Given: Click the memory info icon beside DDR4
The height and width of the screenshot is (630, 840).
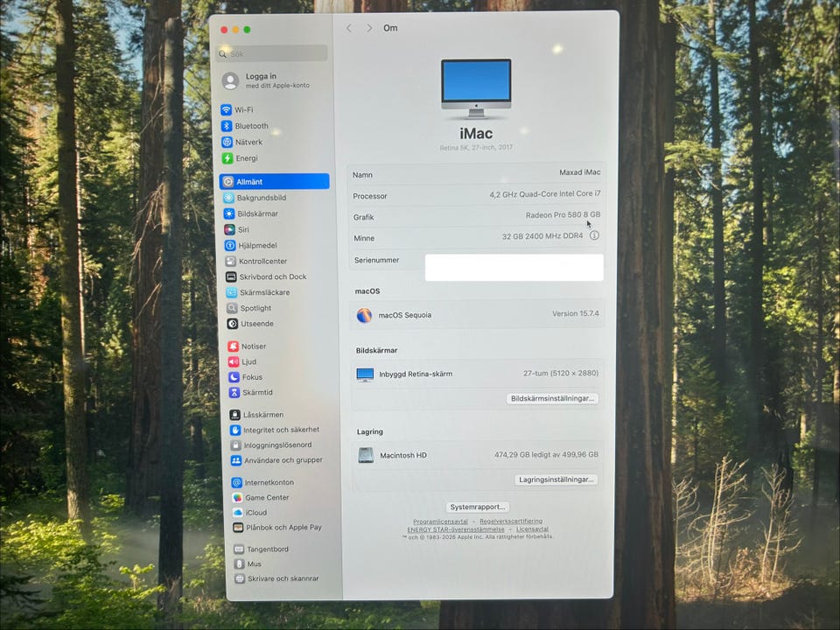Looking at the screenshot, I should (x=594, y=235).
